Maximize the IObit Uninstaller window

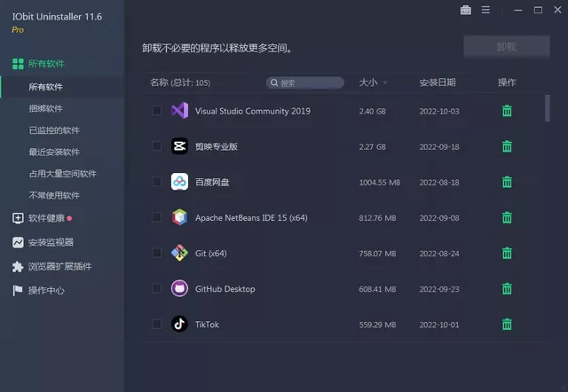tap(539, 10)
